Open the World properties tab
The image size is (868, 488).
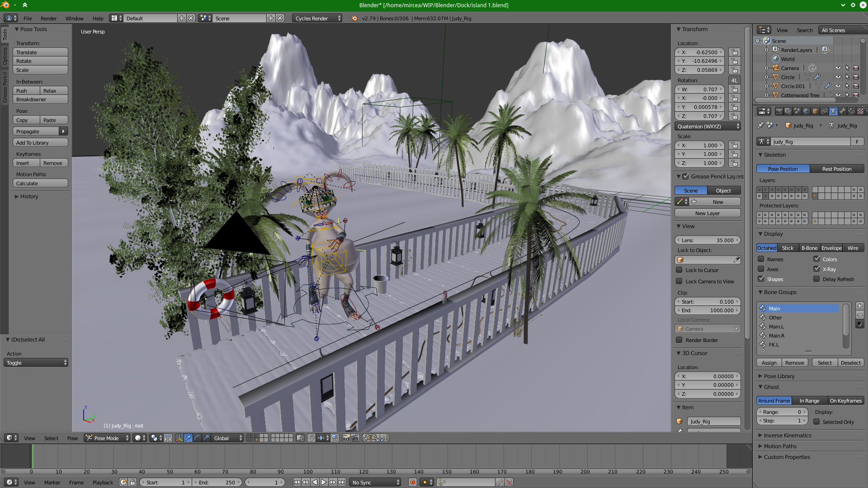click(x=806, y=111)
